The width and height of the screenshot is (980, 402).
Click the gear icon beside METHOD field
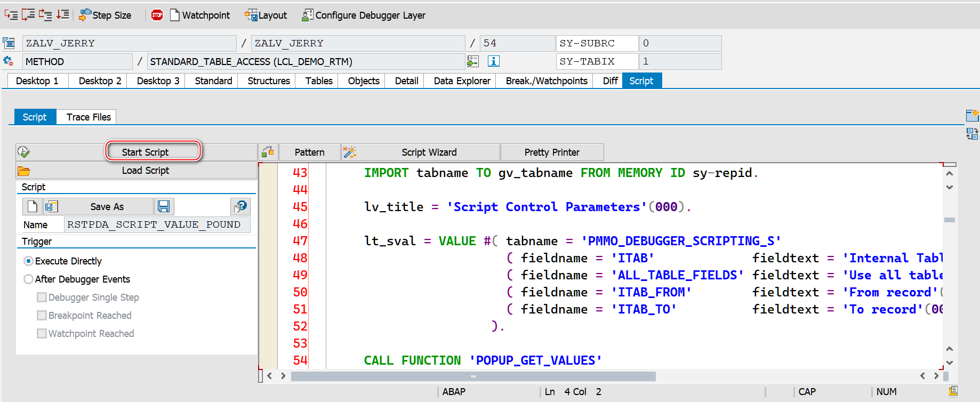click(x=8, y=61)
